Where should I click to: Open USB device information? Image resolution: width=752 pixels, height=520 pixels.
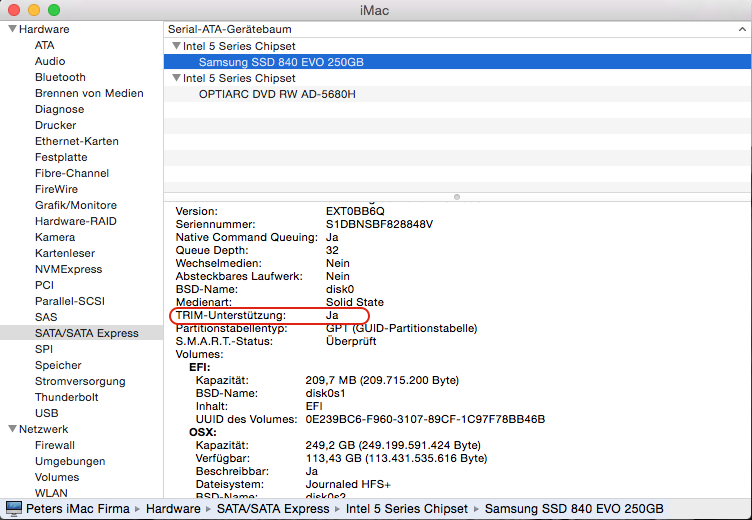click(x=47, y=413)
